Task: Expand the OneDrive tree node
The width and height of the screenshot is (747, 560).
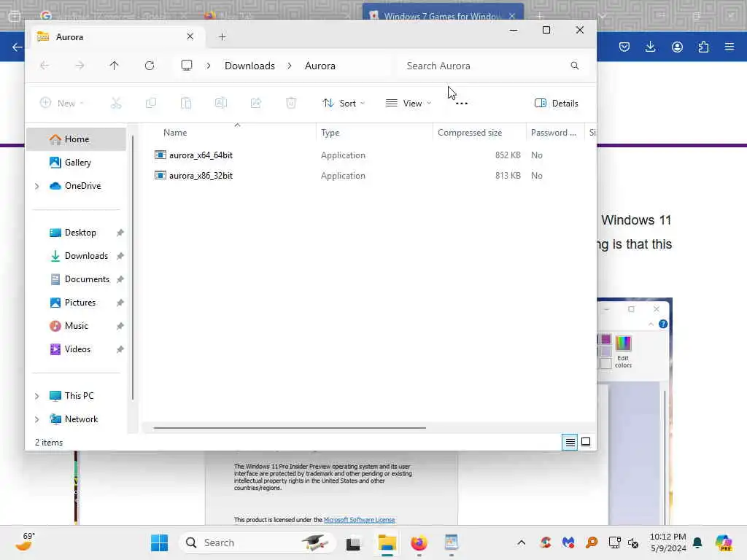Action: [36, 186]
